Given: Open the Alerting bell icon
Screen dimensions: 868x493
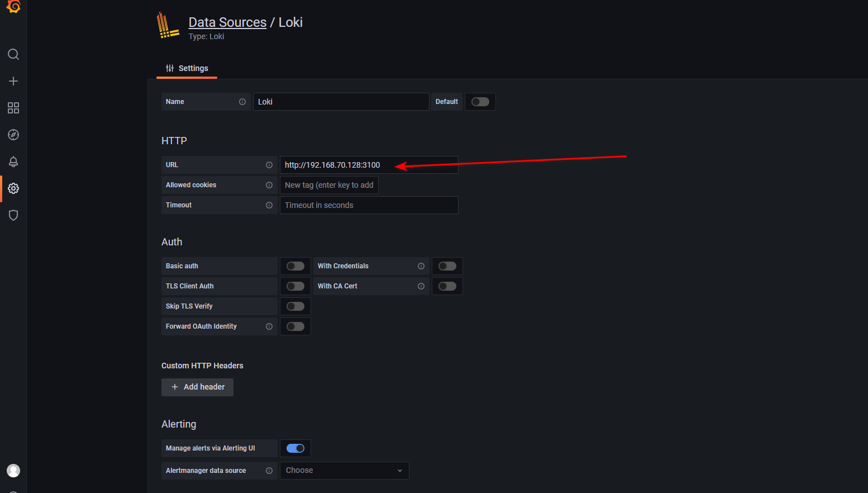Looking at the screenshot, I should click(13, 162).
